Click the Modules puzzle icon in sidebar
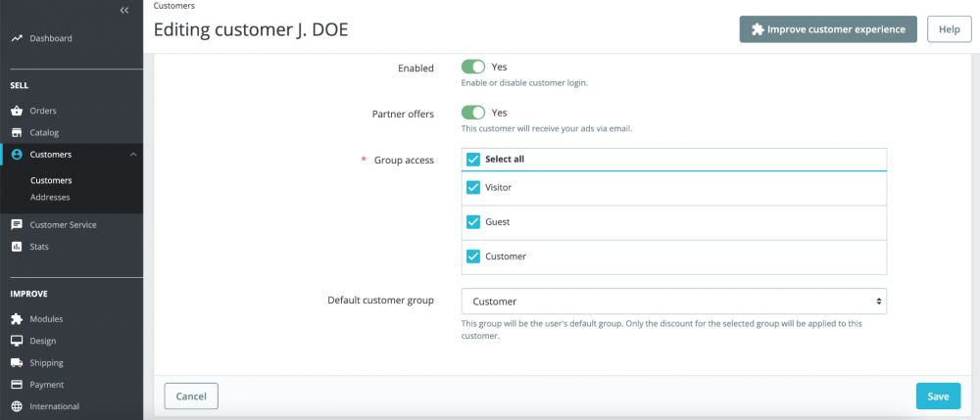This screenshot has height=420, width=980. point(17,319)
